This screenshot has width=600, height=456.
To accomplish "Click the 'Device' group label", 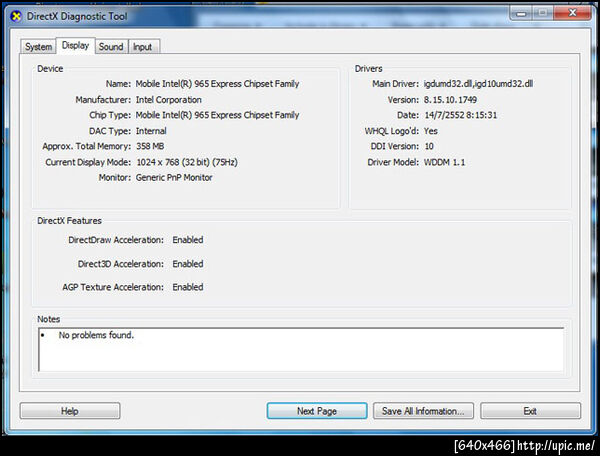I will coord(50,68).
